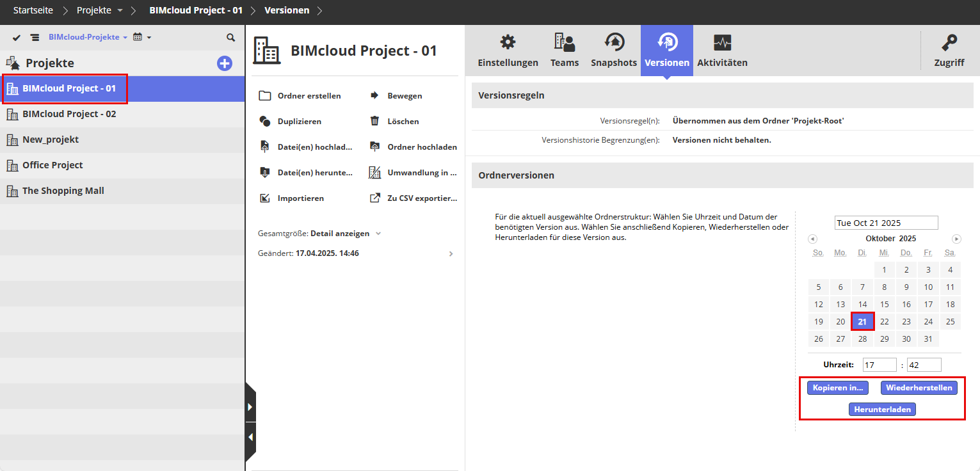Open the Einstellungen tab
Screen dimensions: 980x471
[508, 51]
